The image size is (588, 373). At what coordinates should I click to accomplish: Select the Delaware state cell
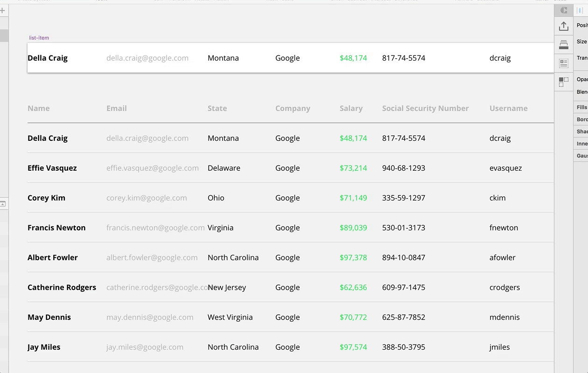224,168
